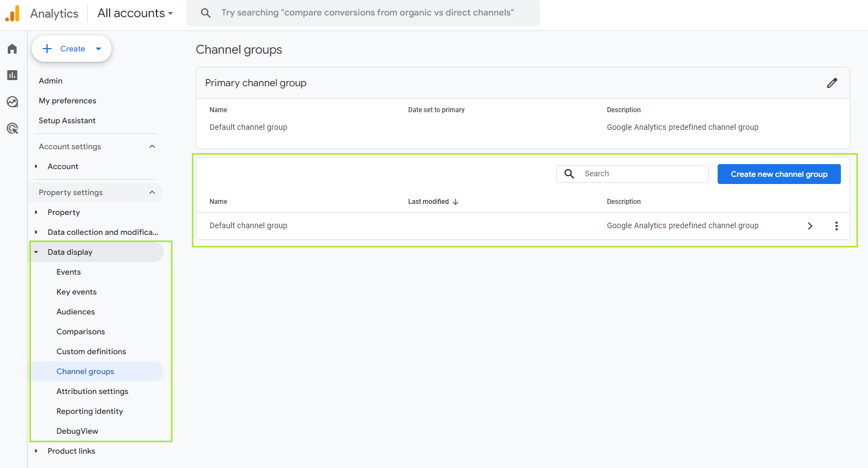Click magnifier icon in channel group search
This screenshot has height=468, width=868.
pyautogui.click(x=569, y=173)
